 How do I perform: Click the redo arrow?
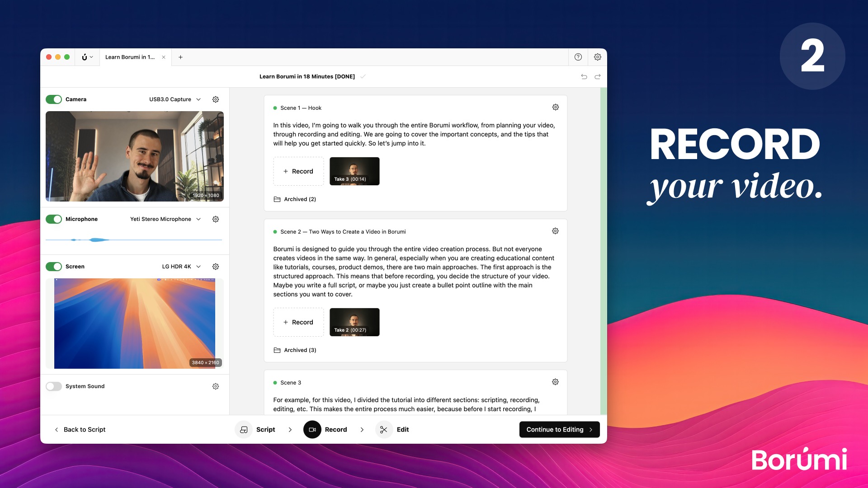tap(597, 76)
